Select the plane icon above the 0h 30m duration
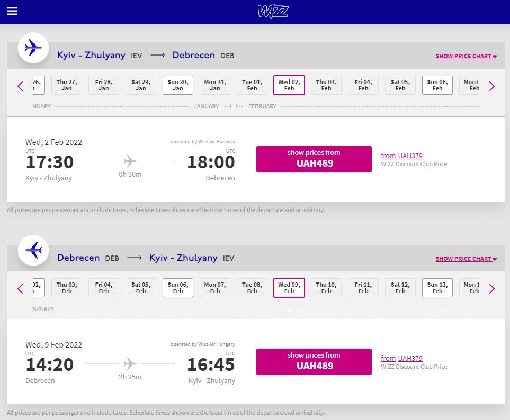 point(130,161)
